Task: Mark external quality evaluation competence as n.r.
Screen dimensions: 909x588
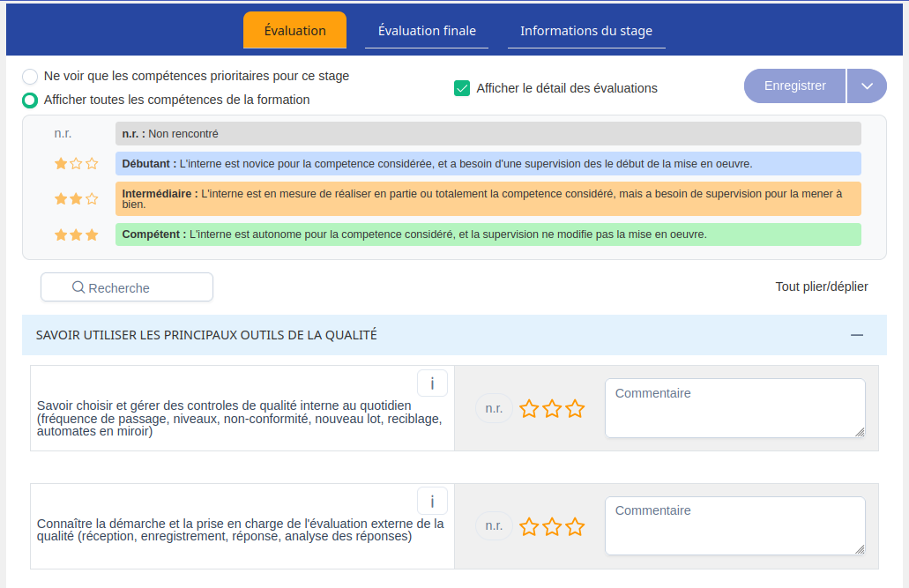Action: coord(494,526)
